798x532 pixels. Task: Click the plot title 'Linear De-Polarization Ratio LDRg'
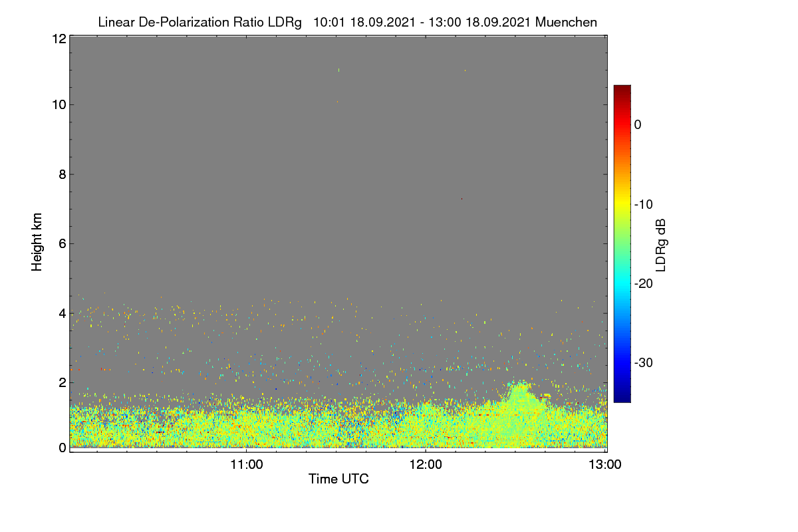click(199, 23)
